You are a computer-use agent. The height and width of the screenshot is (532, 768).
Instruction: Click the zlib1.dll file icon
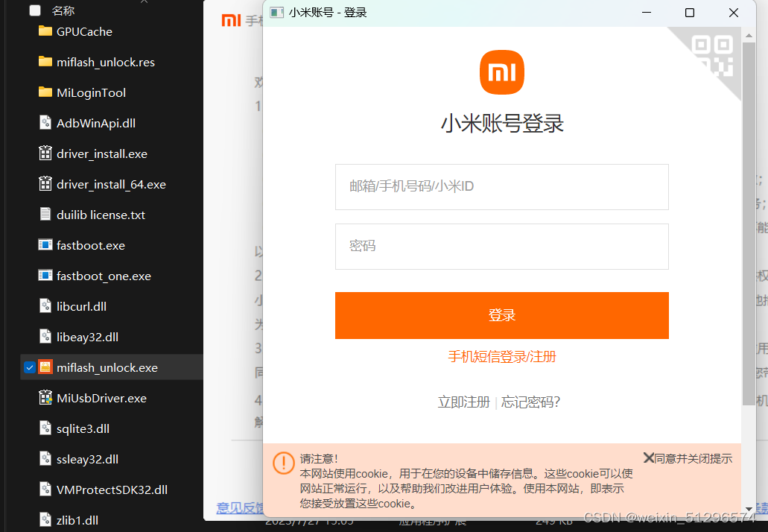click(45, 520)
